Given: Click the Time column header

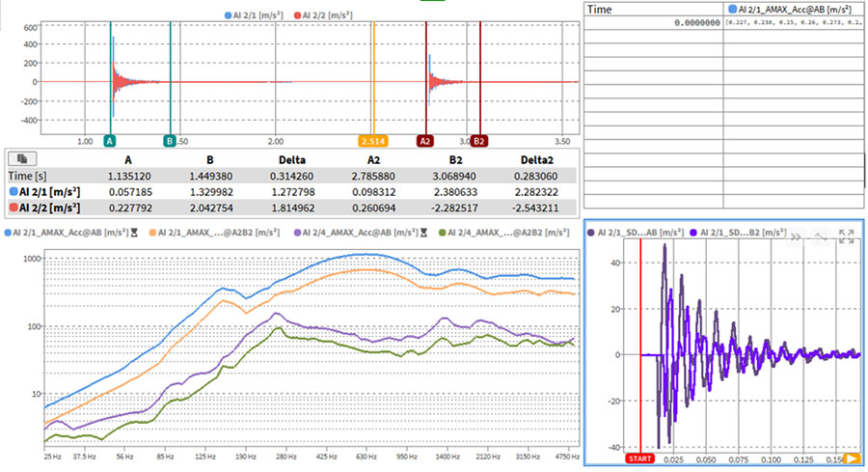Looking at the screenshot, I should click(653, 9).
